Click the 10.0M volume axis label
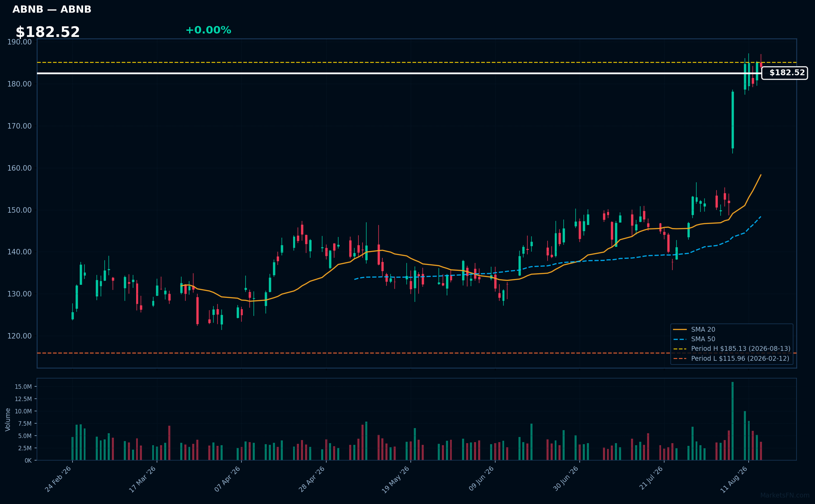Viewport: 815px width, 504px height. pos(23,411)
